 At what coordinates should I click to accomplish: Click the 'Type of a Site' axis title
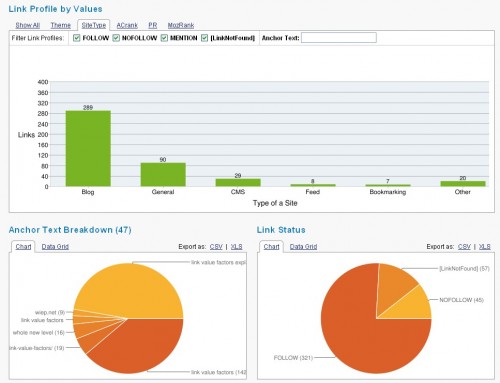click(275, 203)
